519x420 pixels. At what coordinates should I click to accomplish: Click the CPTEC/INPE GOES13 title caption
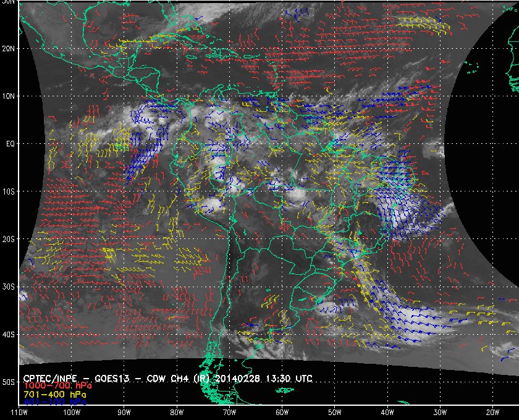pyautogui.click(x=168, y=378)
